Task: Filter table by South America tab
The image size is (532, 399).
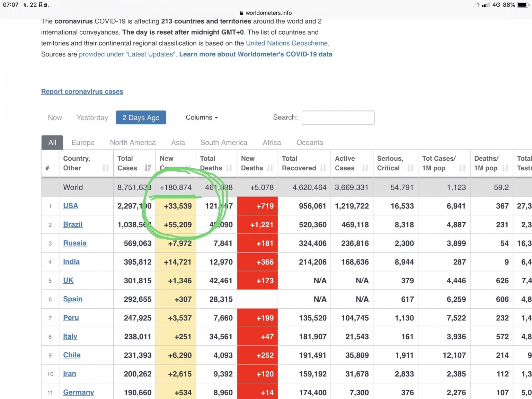Action: 224,142
